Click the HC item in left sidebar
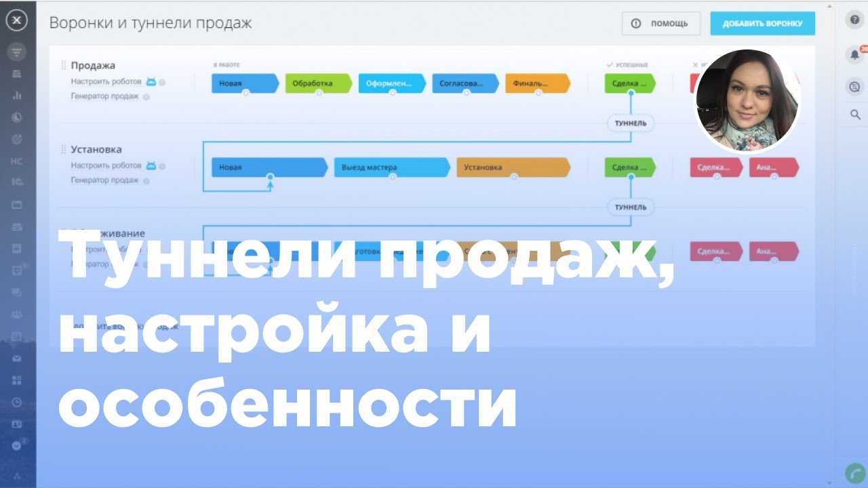 (17, 161)
